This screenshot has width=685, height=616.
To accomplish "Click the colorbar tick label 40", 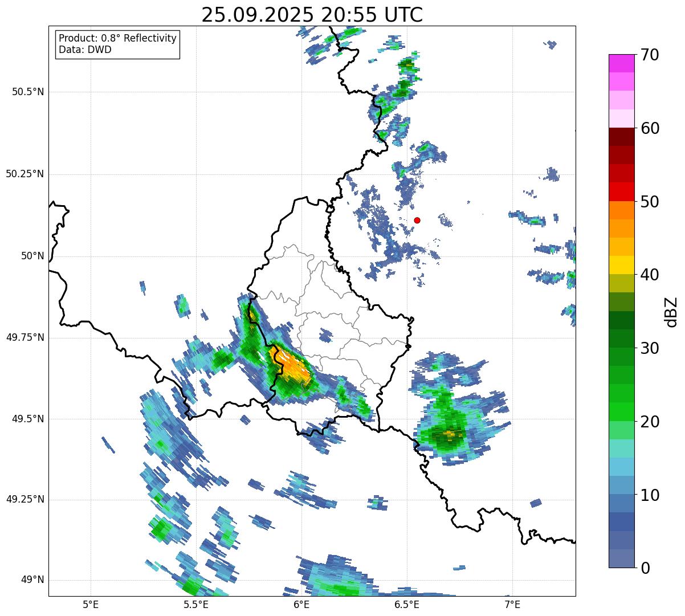I will click(650, 275).
